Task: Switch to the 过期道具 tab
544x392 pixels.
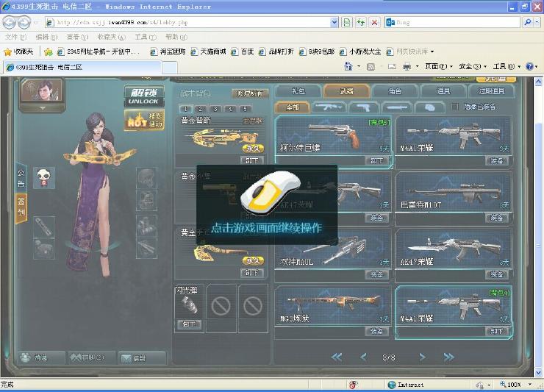Action: click(x=491, y=91)
